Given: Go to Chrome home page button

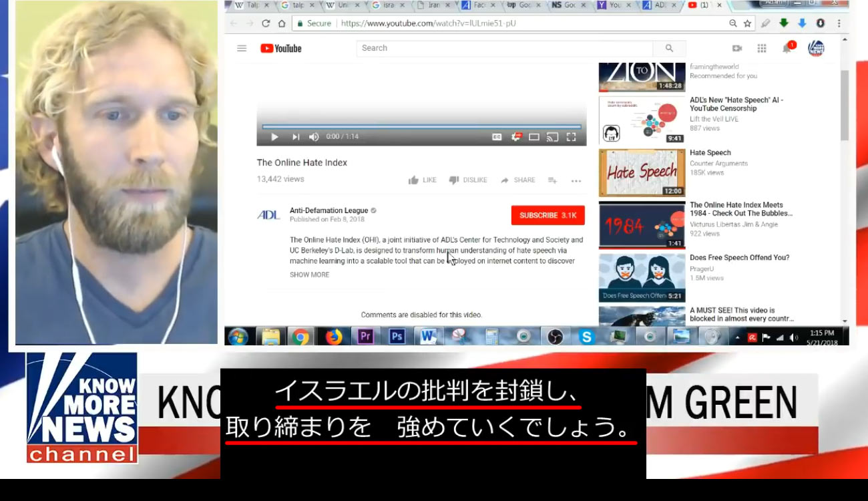Looking at the screenshot, I should pos(282,23).
